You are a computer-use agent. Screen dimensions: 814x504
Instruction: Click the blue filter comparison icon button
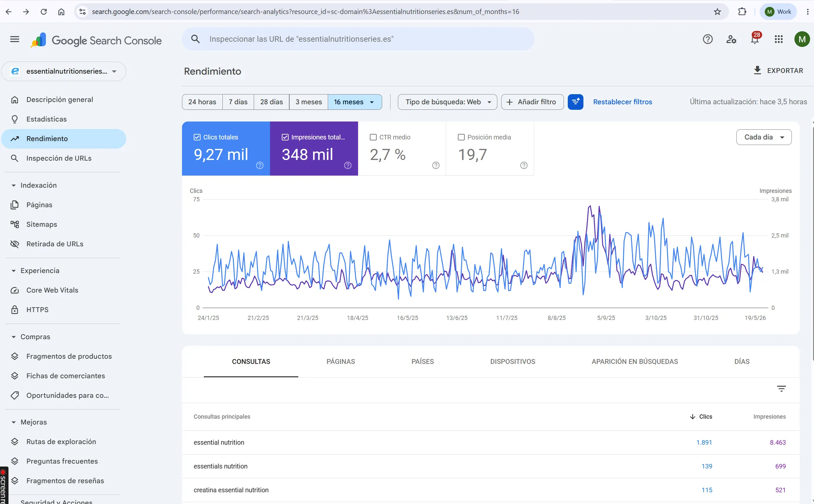pos(576,102)
